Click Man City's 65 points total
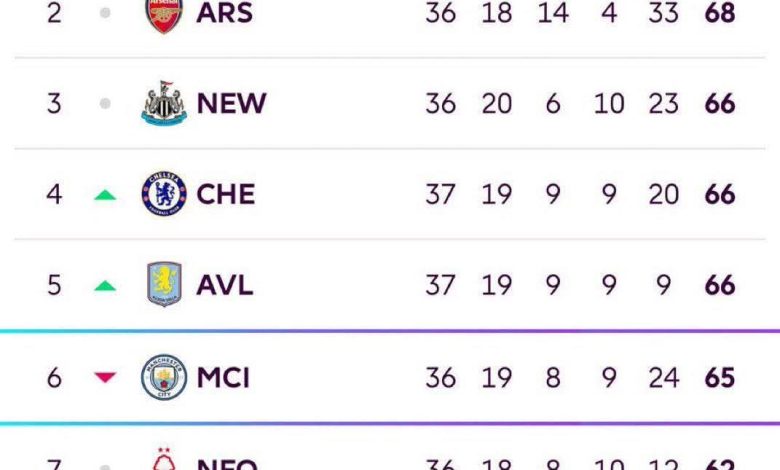Image resolution: width=780 pixels, height=470 pixels. [x=720, y=377]
